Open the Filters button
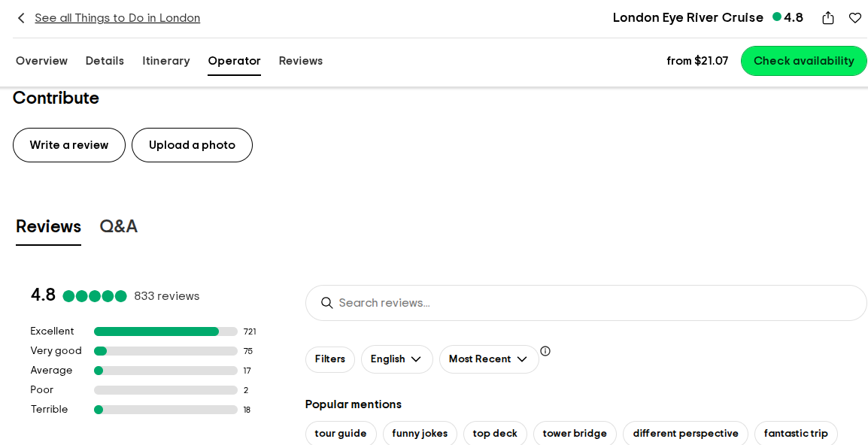The width and height of the screenshot is (868, 445). [330, 359]
